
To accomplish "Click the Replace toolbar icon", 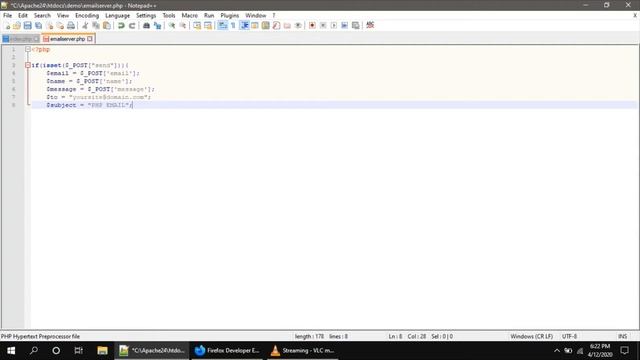I will click(x=157, y=26).
